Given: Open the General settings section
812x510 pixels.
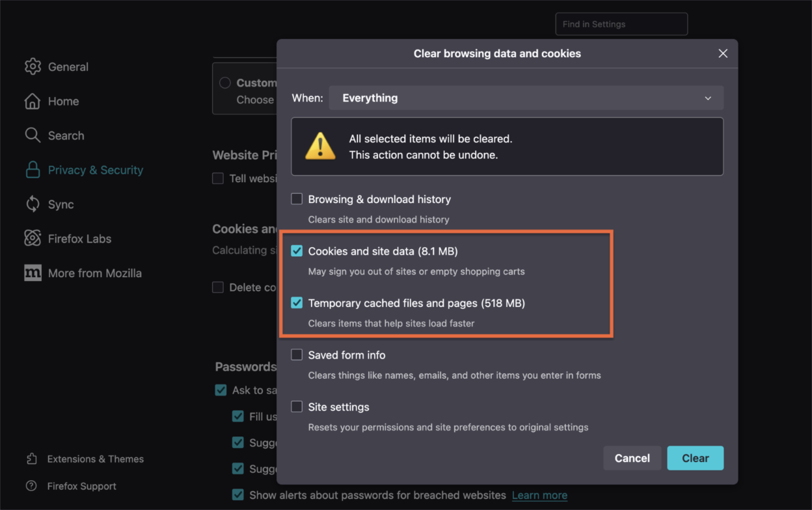Looking at the screenshot, I should tap(68, 66).
